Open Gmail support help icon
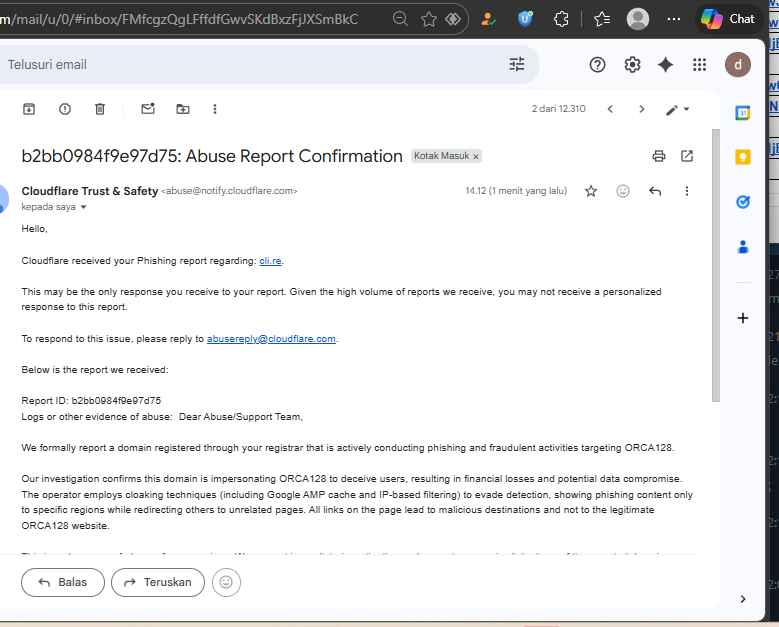 [x=597, y=65]
